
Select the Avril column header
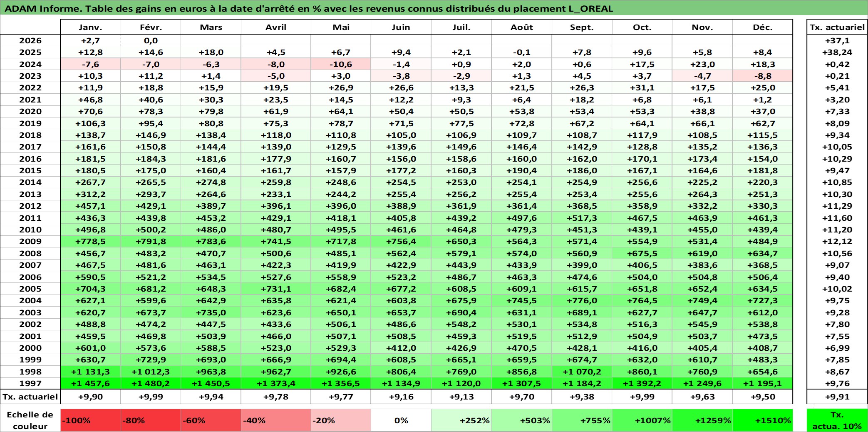point(276,27)
